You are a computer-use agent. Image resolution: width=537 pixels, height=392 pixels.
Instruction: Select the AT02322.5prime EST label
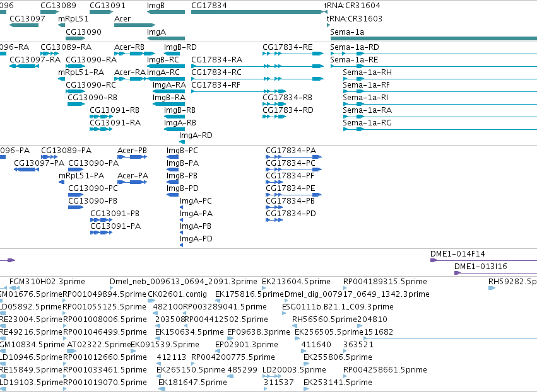tap(98, 345)
